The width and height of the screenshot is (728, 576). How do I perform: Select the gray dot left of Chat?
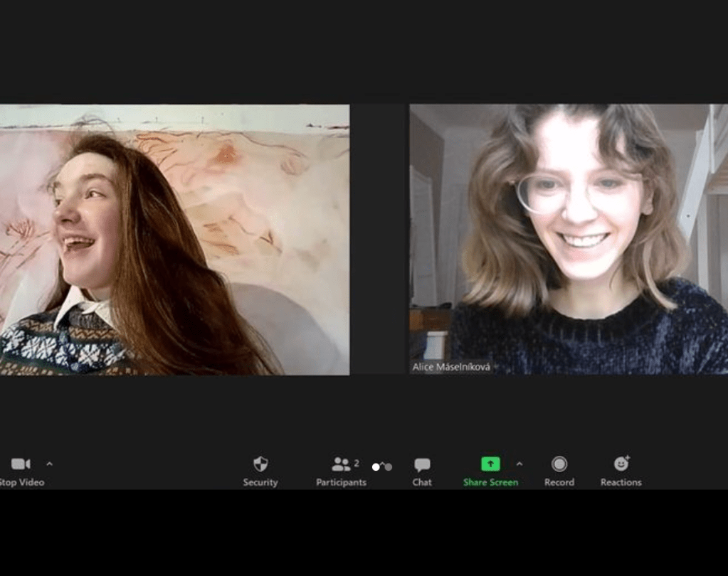[389, 467]
